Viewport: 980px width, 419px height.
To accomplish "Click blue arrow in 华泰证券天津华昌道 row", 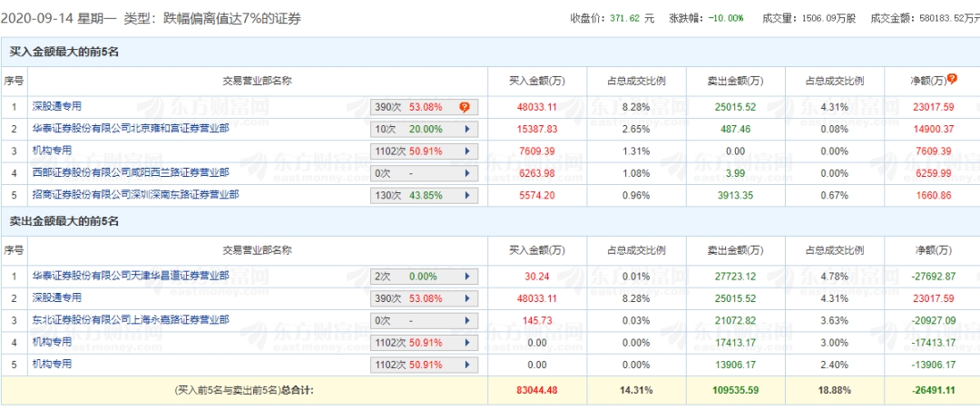I will coord(467,277).
